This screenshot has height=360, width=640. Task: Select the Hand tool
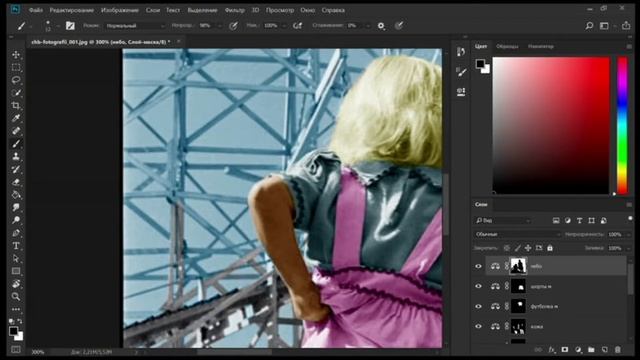point(16,284)
